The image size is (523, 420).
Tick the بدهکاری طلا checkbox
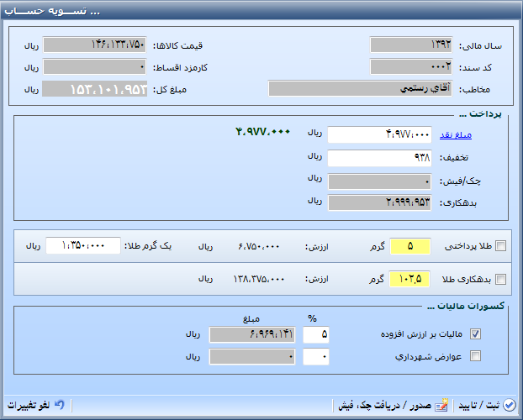coord(501,280)
